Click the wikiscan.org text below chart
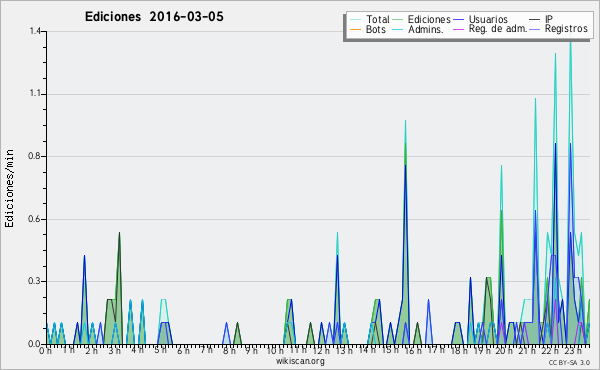The image size is (600, 370). click(300, 361)
